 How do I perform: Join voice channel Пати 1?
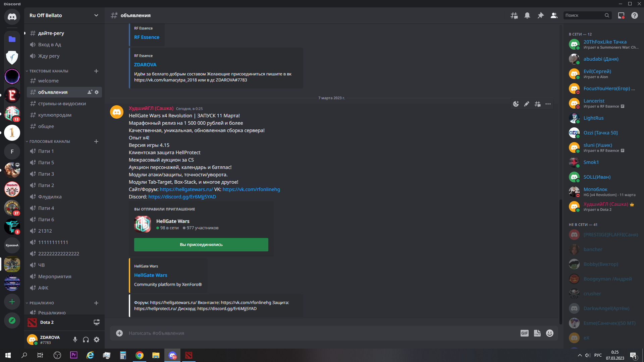pyautogui.click(x=64, y=151)
